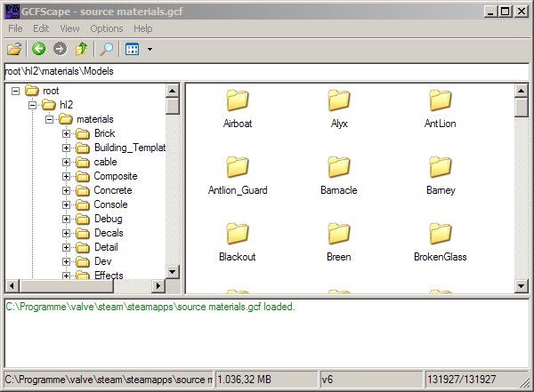Click the Open file toolbar icon
This screenshot has width=534, height=392.
tap(14, 49)
